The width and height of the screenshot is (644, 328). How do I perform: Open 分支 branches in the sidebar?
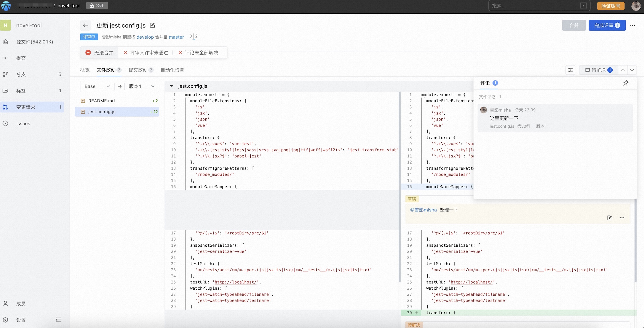point(32,74)
